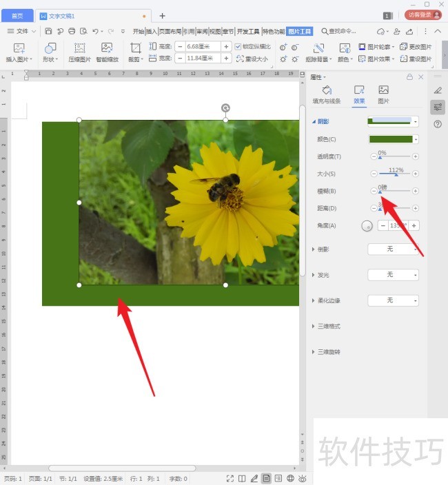Switch to the Page Layout (页面布局) tab
This screenshot has width=448, height=485.
[170, 31]
